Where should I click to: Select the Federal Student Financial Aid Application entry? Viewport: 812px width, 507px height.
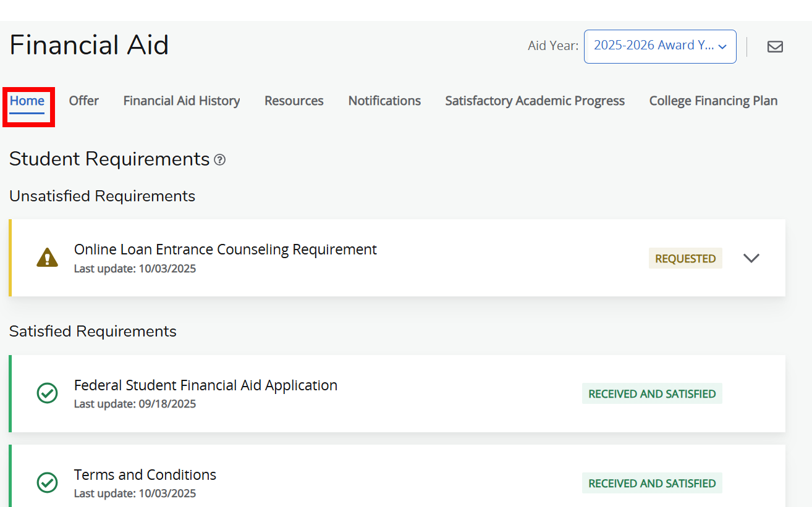tap(206, 385)
